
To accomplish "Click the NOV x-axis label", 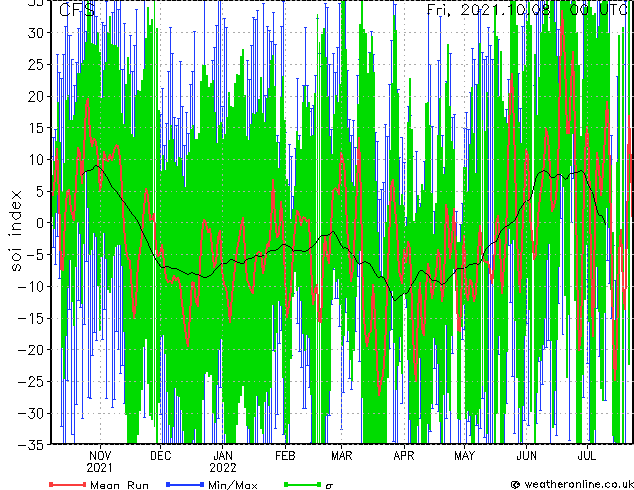I will coord(100,456).
